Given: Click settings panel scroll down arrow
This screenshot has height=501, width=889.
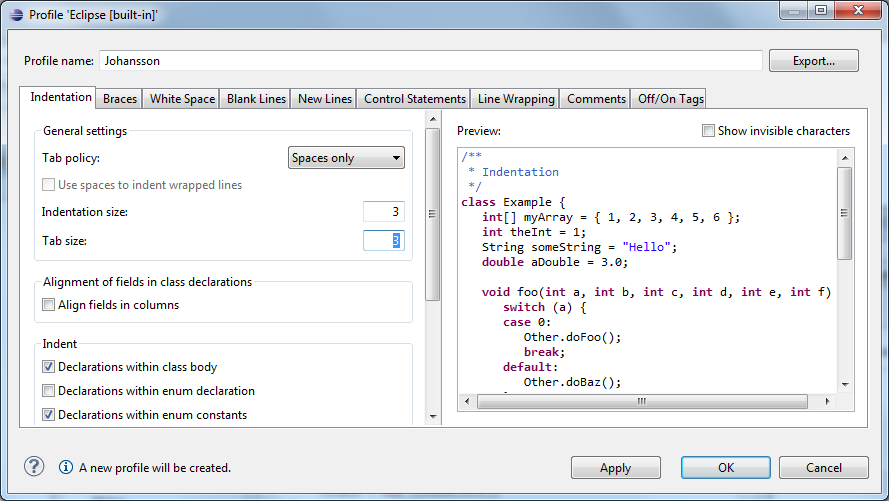Looking at the screenshot, I should tap(433, 417).
